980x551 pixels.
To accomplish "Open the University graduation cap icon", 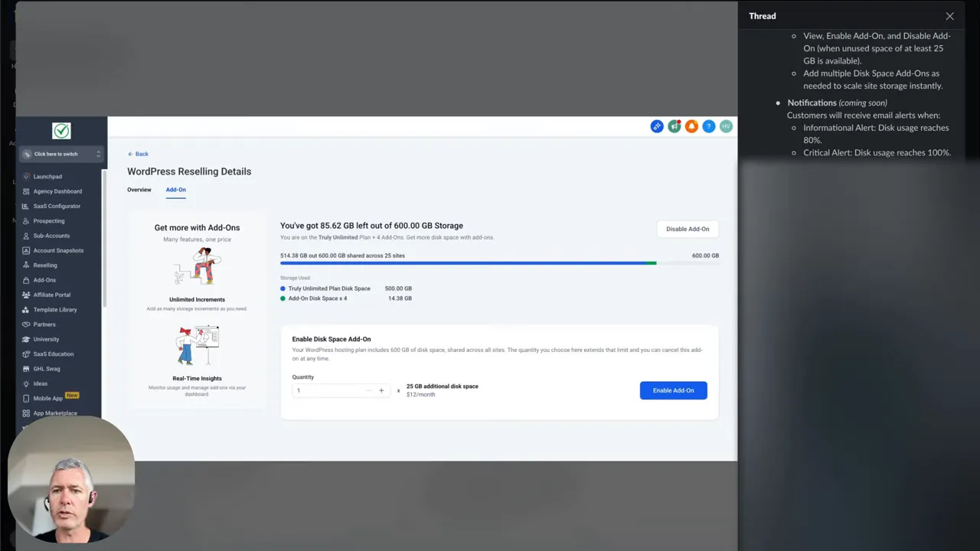I will tap(26, 339).
